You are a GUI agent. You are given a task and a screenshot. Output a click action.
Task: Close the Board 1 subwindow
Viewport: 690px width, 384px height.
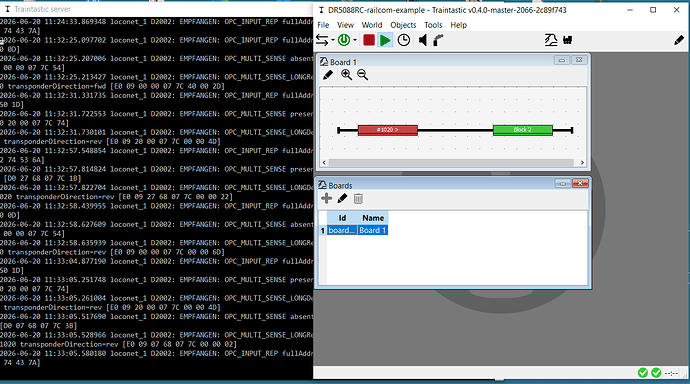pos(579,60)
